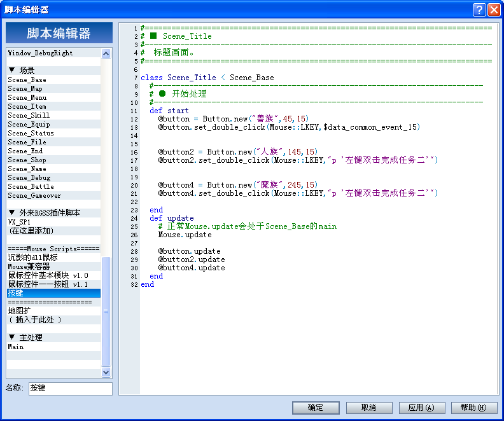Image resolution: width=504 pixels, height=421 pixels.
Task: Select the ▼ 外来RGSS插件脚本 header row
Action: pos(53,213)
